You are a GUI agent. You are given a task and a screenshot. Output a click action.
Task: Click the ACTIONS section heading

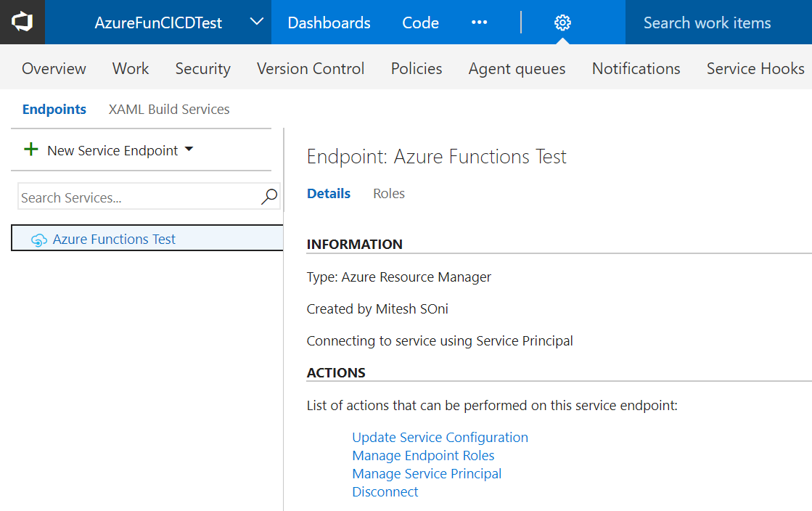point(335,372)
